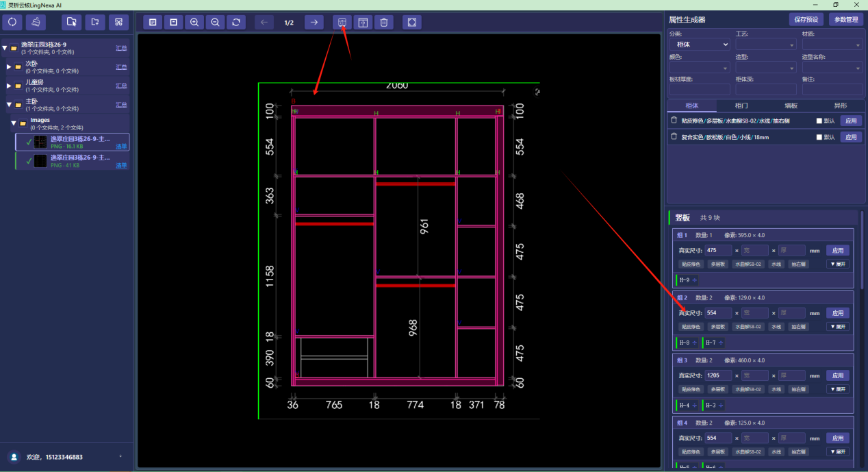Screen dimensions: 868x472
Task: Click the open-file-with-cursor icon
Action: [71, 22]
